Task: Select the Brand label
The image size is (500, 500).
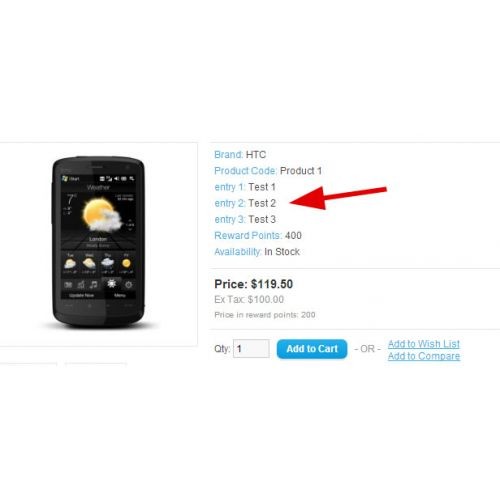Action: point(228,155)
